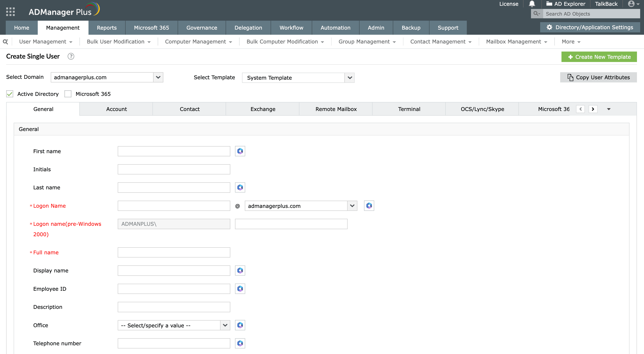Screen dimensions: 644x354
Task: Open the Reports main tab
Action: (x=107, y=28)
